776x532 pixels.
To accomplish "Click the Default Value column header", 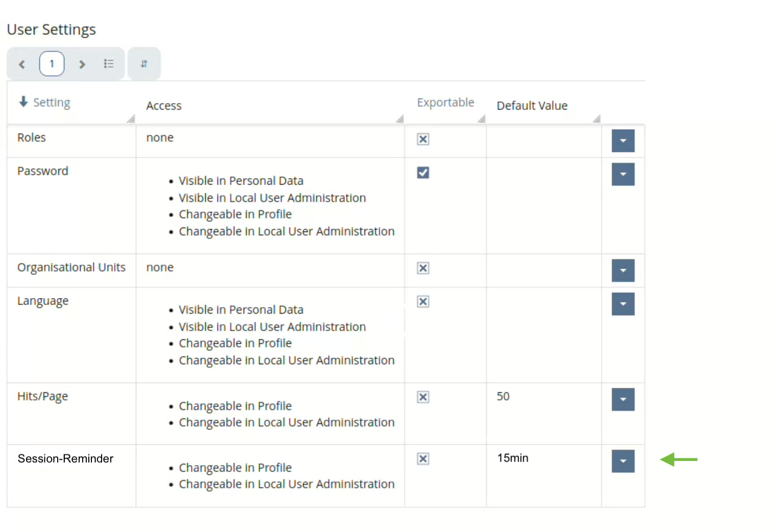I will tap(532, 106).
